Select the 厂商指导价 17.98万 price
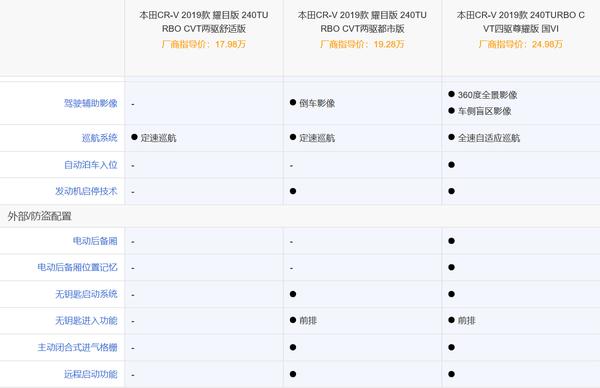 coord(204,44)
